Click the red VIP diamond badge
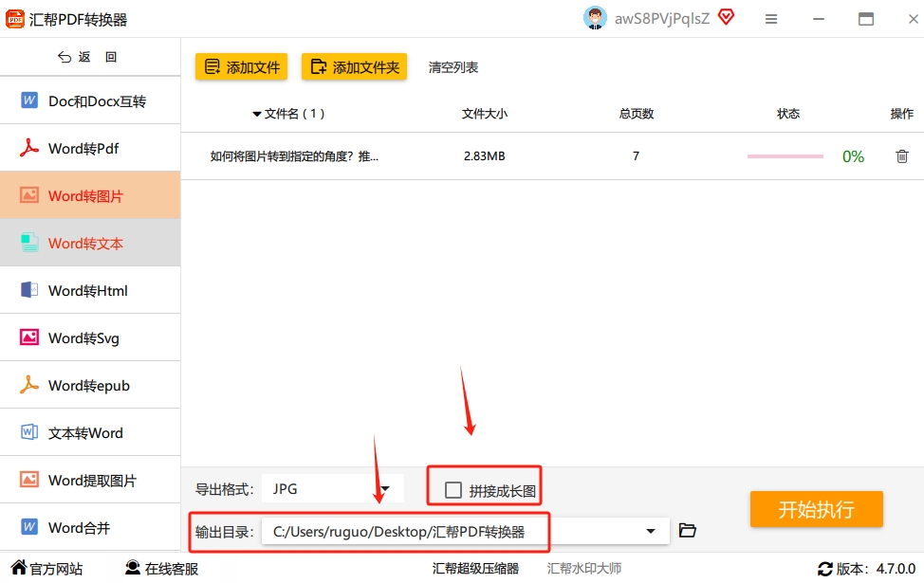924x583 pixels. [x=726, y=18]
